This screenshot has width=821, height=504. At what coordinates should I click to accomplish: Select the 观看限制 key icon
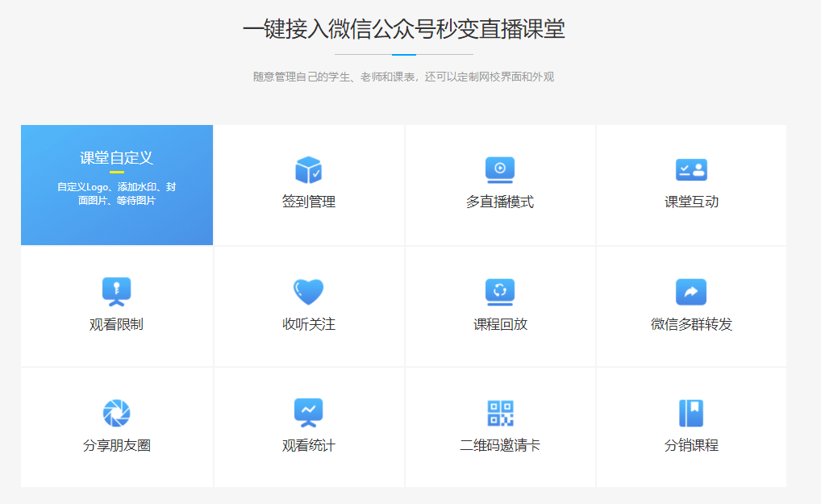[116, 291]
